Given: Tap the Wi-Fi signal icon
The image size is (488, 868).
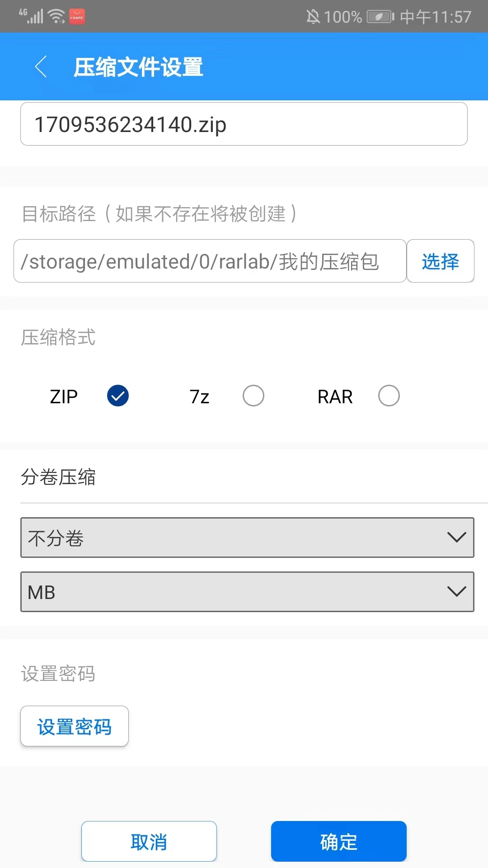Looking at the screenshot, I should pyautogui.click(x=56, y=16).
